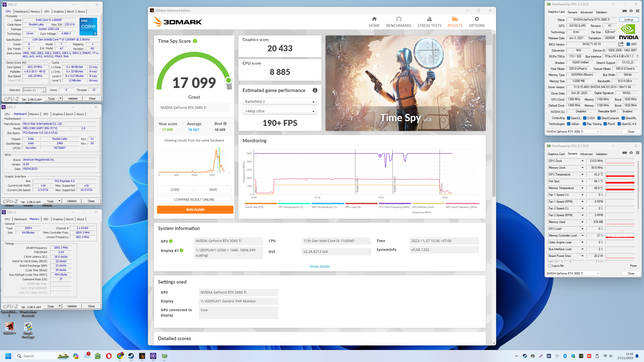Open Steam from the taskbar
The image size is (644, 362).
point(131,356)
